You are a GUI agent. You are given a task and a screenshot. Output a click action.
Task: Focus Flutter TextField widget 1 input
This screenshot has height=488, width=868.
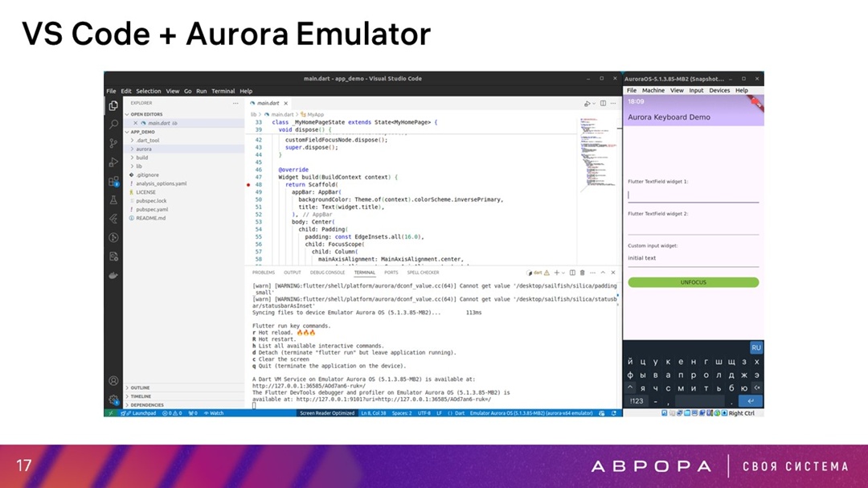(x=692, y=195)
